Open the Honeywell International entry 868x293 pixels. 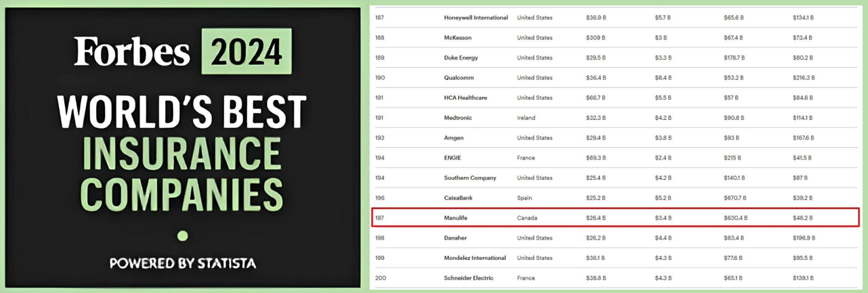(x=476, y=18)
